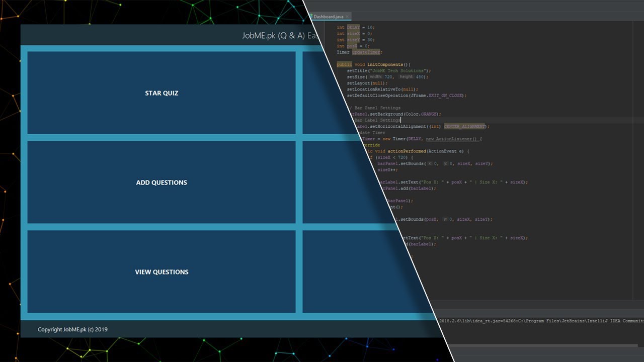Open the VIEW QUESTIONS button
This screenshot has height=362, width=644.
click(162, 271)
